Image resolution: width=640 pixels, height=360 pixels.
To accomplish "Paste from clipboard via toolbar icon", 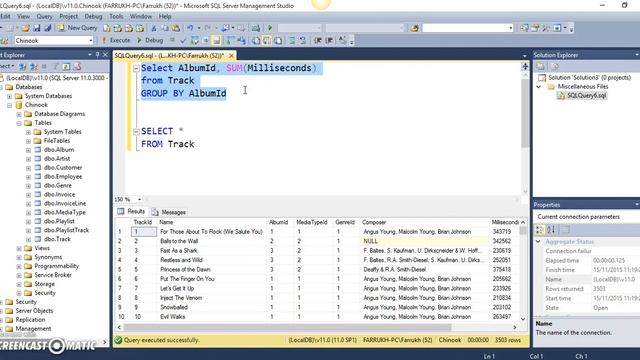I will [x=176, y=28].
